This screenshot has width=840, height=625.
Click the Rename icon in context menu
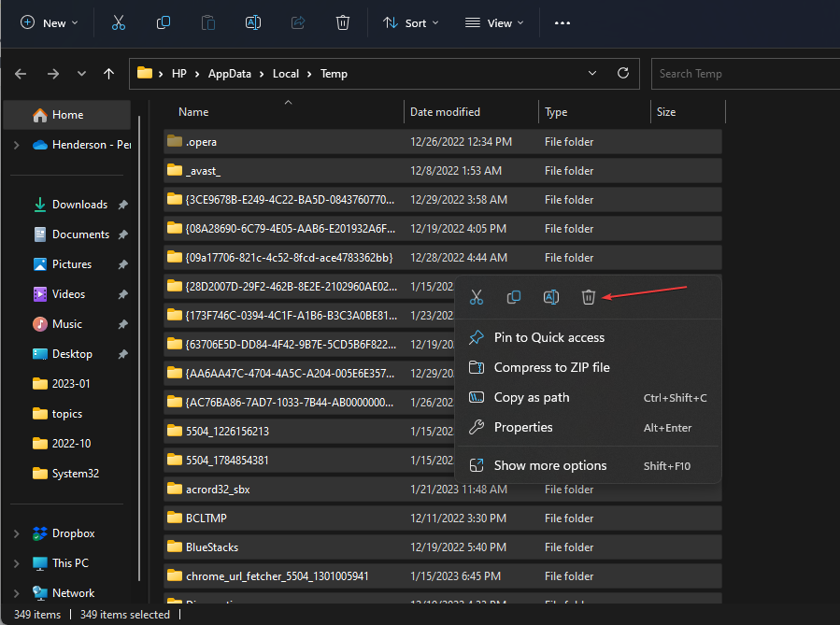(551, 297)
